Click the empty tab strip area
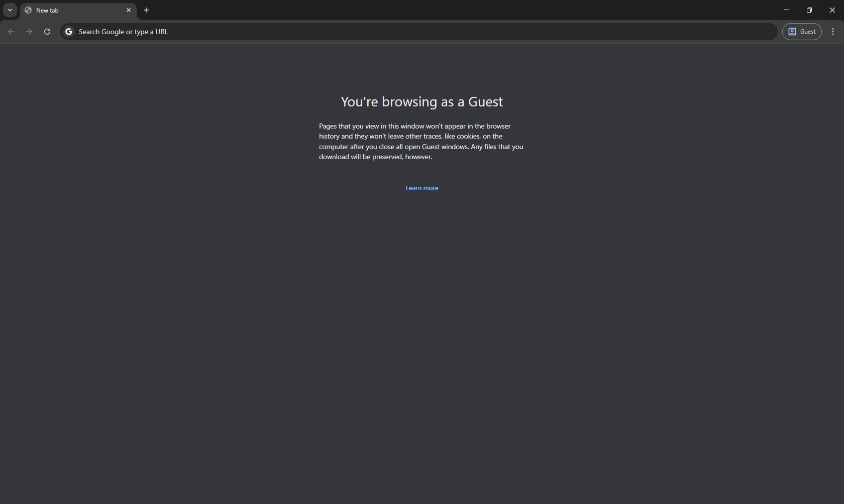Screen dimensions: 844x504 click(452, 10)
